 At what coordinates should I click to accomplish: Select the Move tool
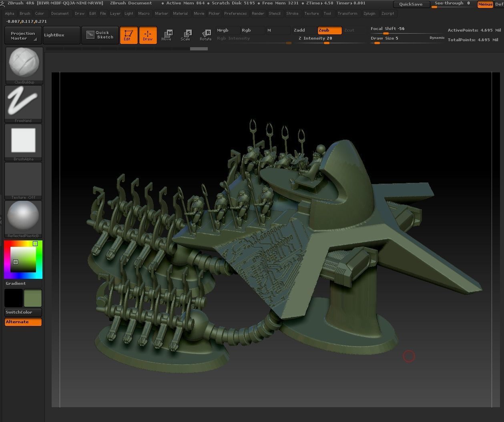coord(167,35)
